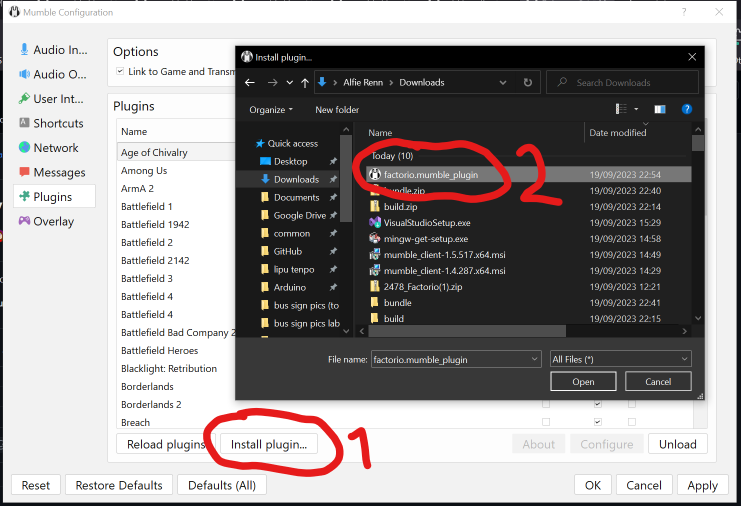Click the Open button in file dialog
Image resolution: width=741 pixels, height=506 pixels.
pos(583,381)
